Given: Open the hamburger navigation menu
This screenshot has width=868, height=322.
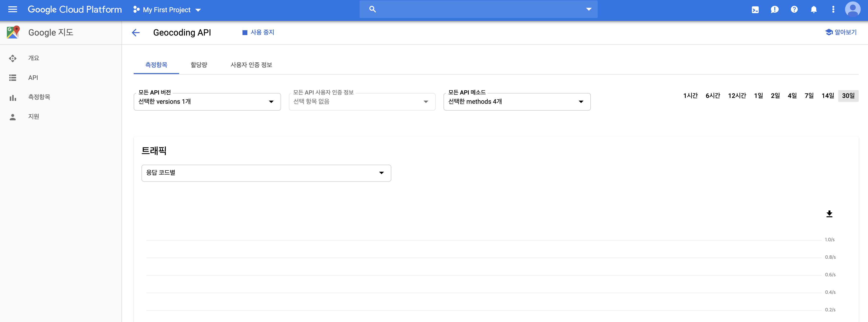Looking at the screenshot, I should click(12, 9).
